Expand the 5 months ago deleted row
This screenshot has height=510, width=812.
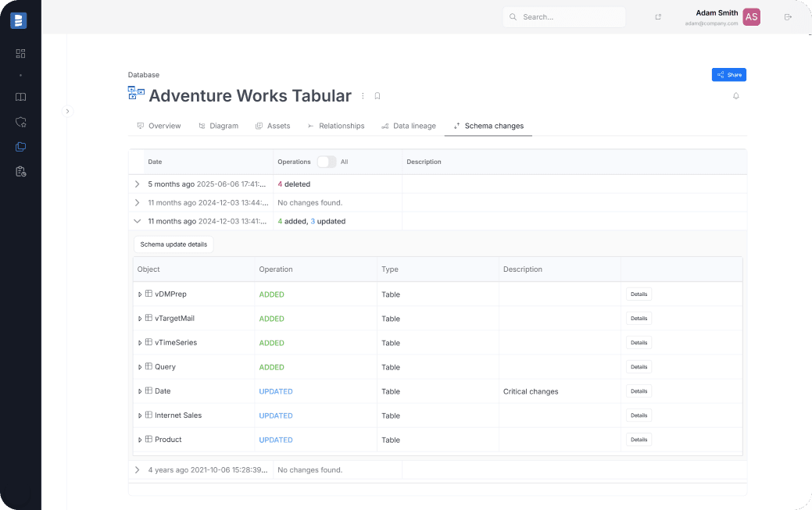pos(138,184)
